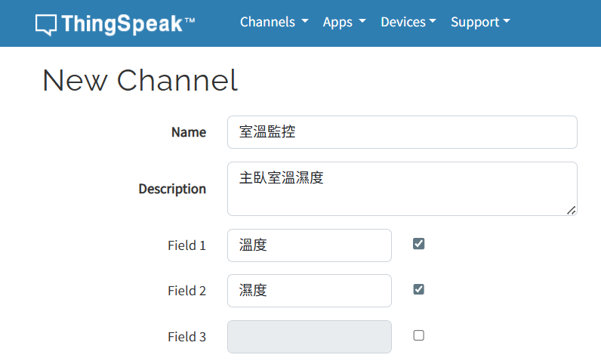The height and width of the screenshot is (364, 601).
Task: Uncheck the Field 1 checkbox
Action: [418, 244]
